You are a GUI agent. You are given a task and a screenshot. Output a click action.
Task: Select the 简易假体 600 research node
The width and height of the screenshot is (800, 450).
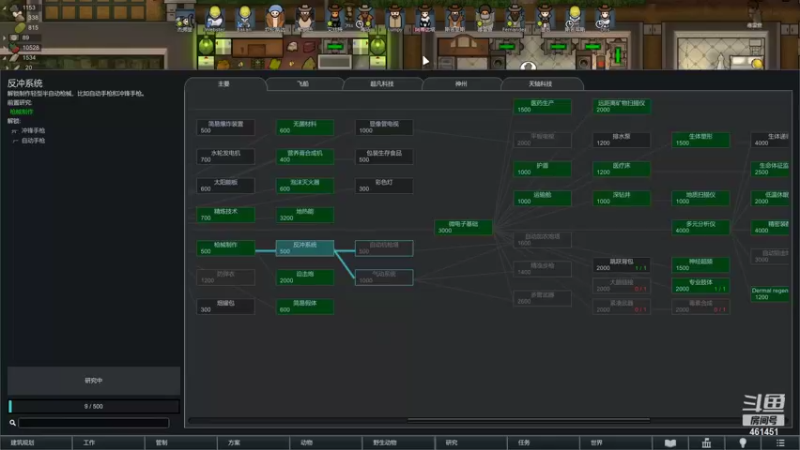(305, 306)
